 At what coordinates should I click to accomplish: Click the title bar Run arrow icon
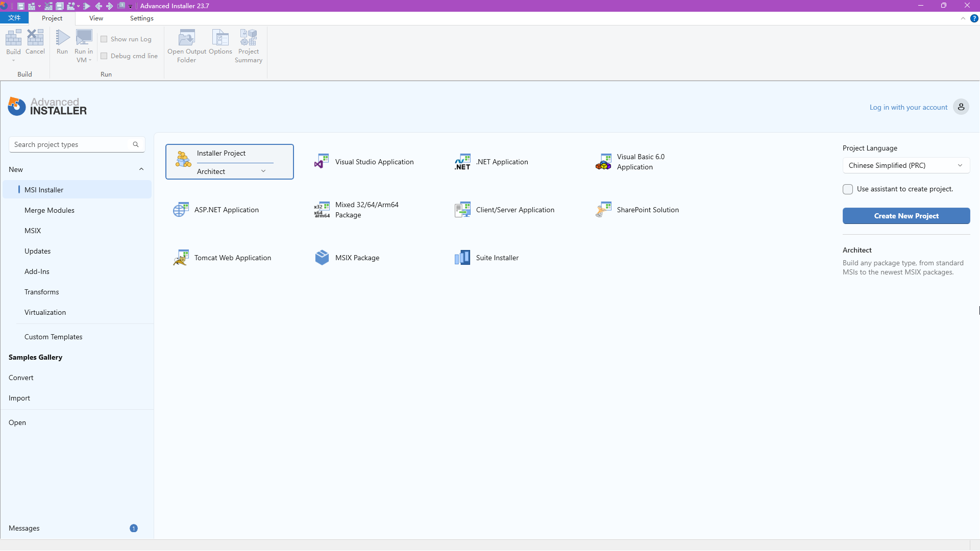(x=87, y=6)
